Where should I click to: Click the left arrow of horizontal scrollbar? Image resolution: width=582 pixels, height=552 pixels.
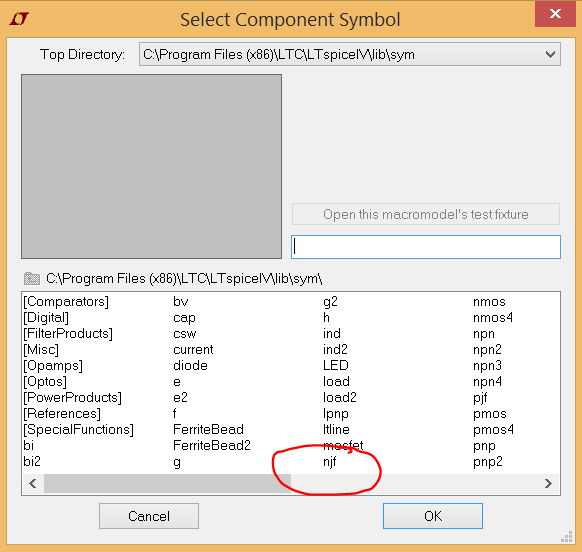[33, 483]
